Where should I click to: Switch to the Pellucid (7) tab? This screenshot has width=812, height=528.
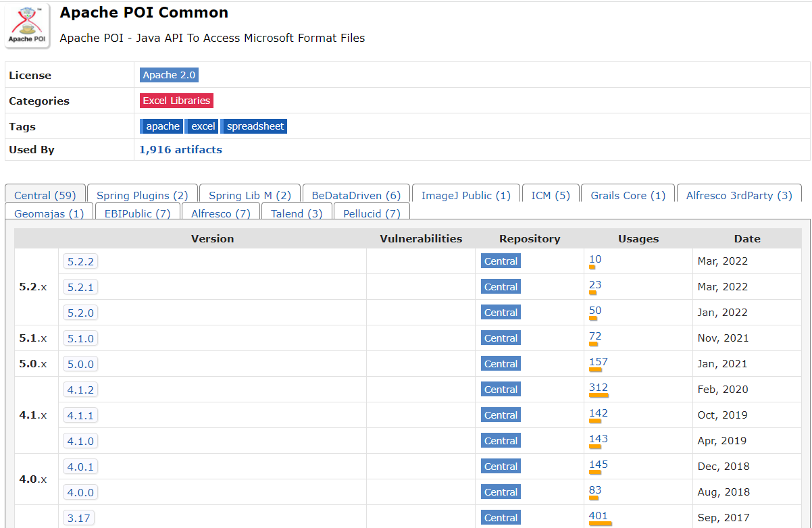click(x=372, y=213)
